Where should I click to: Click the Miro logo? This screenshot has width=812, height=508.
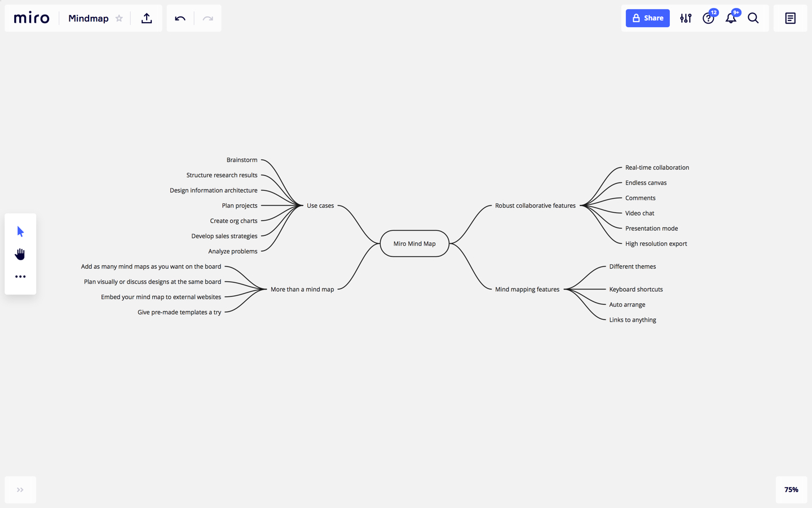click(32, 18)
